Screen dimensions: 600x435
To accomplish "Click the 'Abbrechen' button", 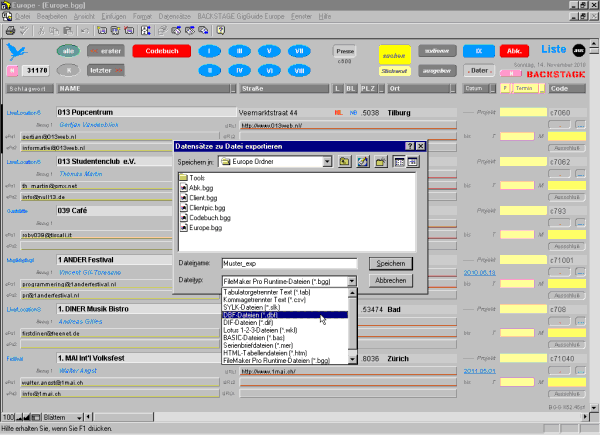I will (x=391, y=281).
